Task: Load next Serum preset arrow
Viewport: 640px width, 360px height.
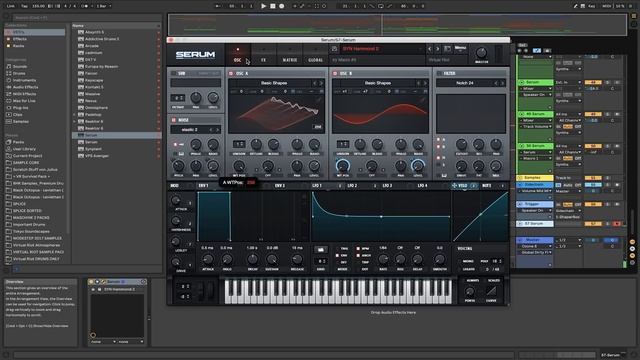Action: click(x=437, y=49)
